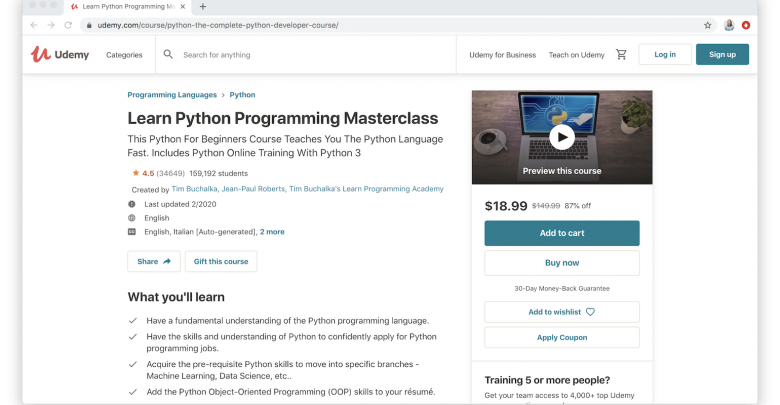Click the red extension icon in toolbar
780x405 pixels.
pyautogui.click(x=746, y=25)
